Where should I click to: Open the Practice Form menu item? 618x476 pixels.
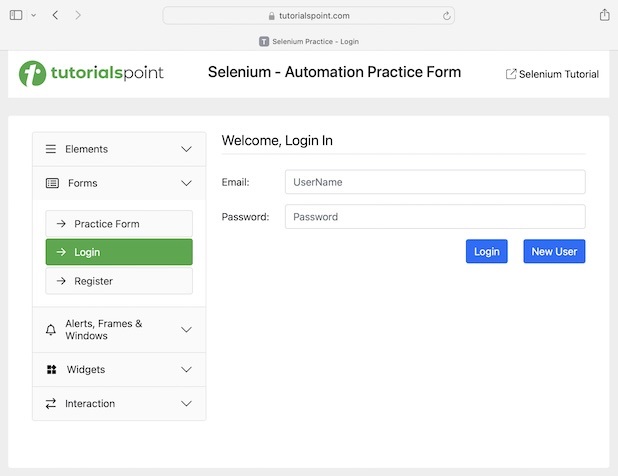pos(119,224)
